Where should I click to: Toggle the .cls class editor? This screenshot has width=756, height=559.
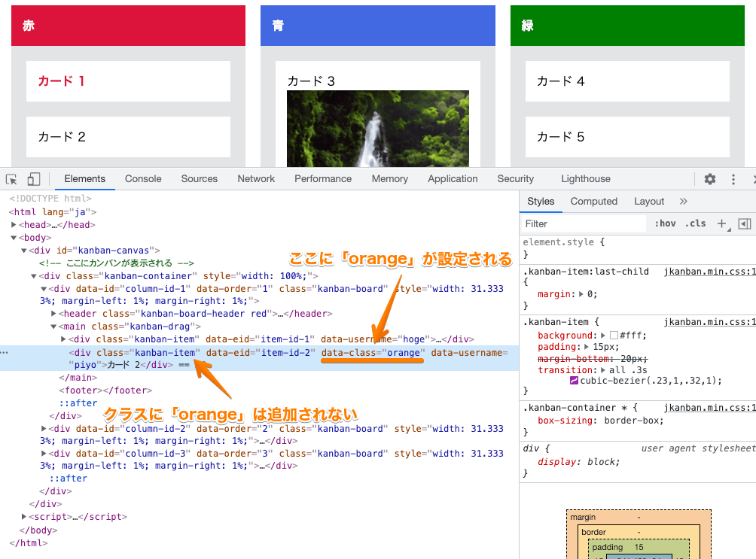coord(695,223)
